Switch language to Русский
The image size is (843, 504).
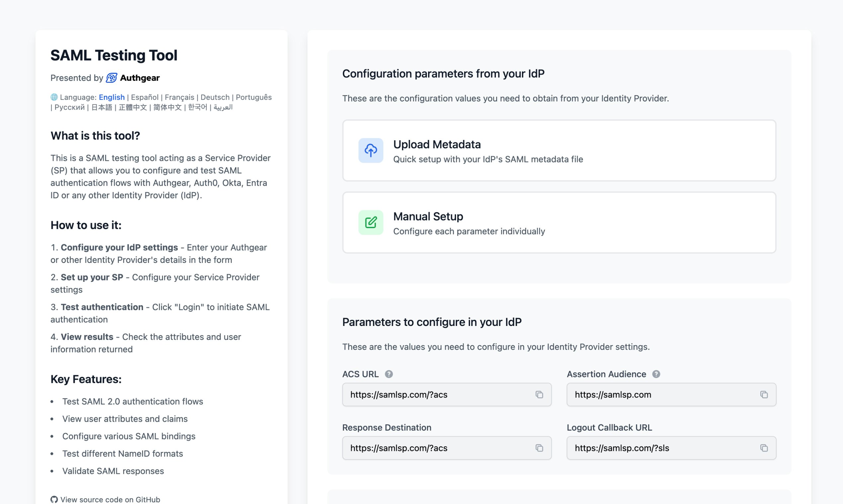click(69, 107)
